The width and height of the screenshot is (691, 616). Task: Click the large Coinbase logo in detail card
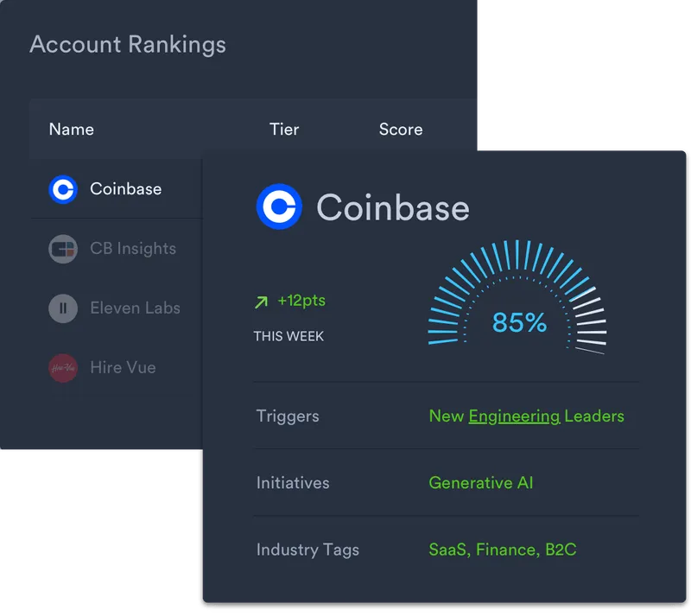[279, 206]
